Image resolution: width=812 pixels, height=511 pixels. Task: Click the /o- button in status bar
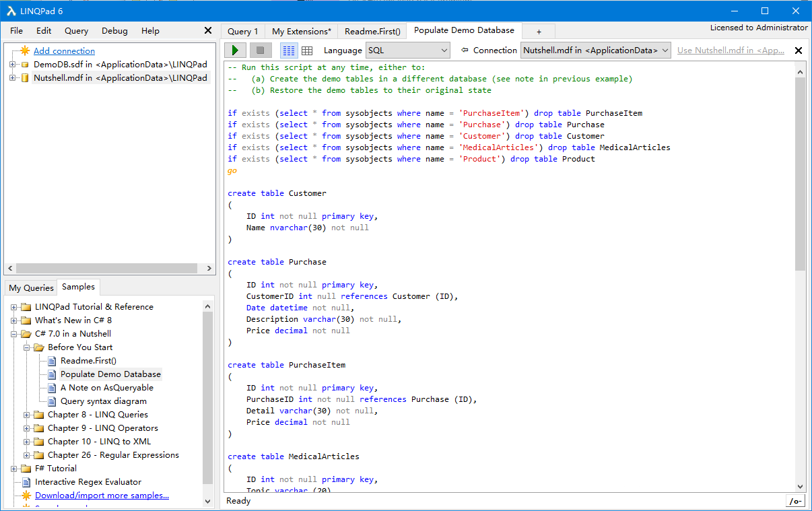click(x=795, y=501)
